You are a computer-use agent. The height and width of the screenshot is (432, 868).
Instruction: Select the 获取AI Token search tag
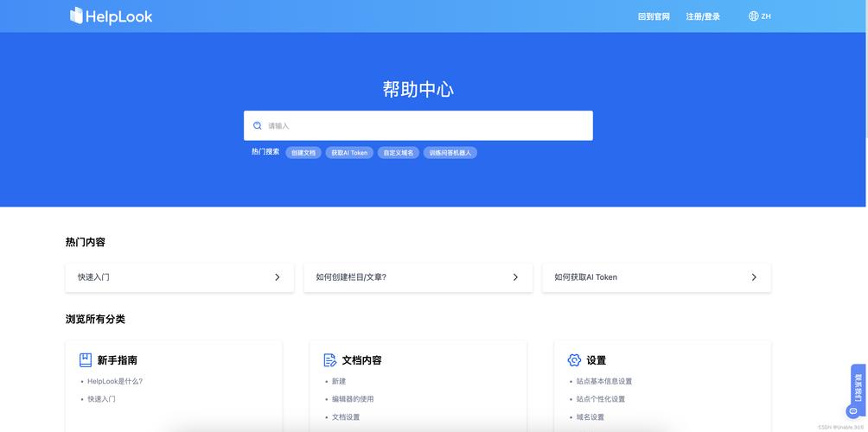click(349, 153)
